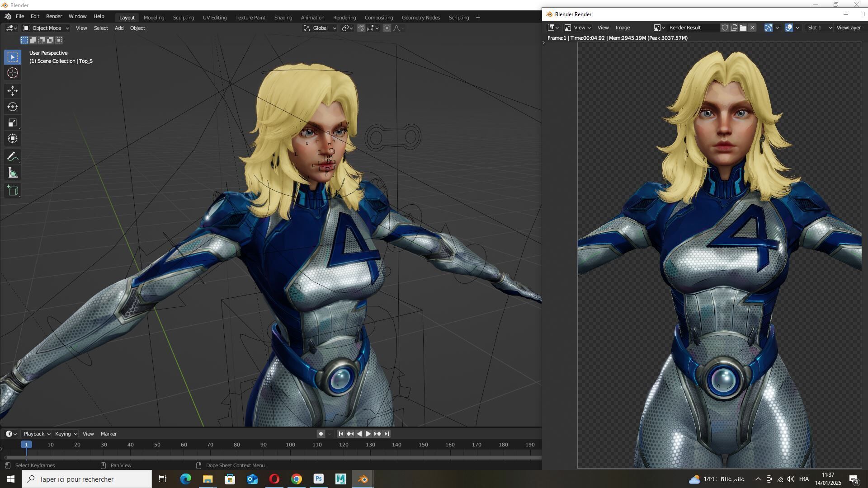Jump to previous keyframe
Screen dimensions: 868x488
pos(350,434)
